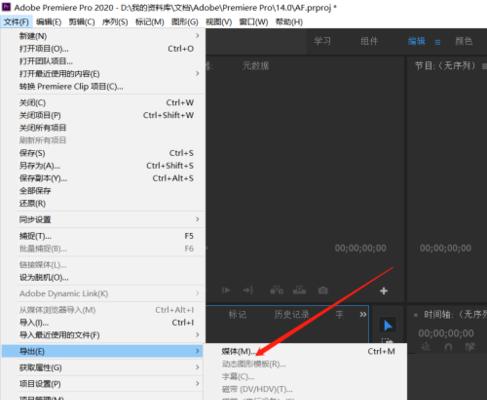The image size is (487, 400).
Task: Open the 剪辑(C) menu
Action: pos(82,22)
